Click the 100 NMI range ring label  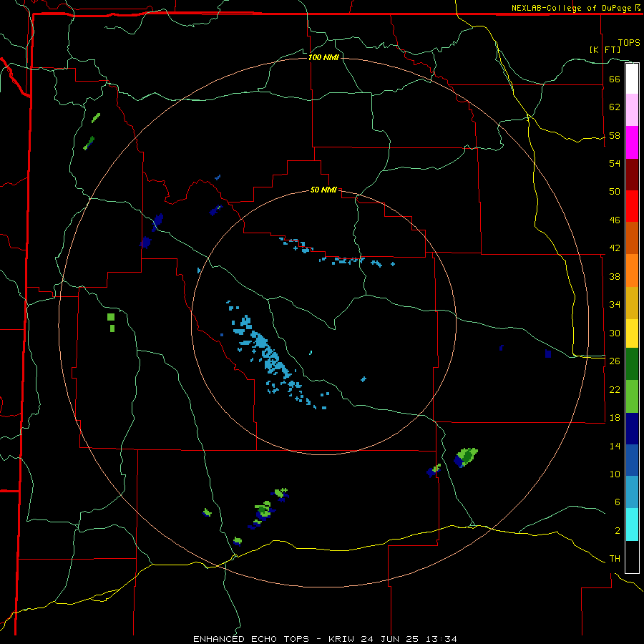[x=323, y=57]
